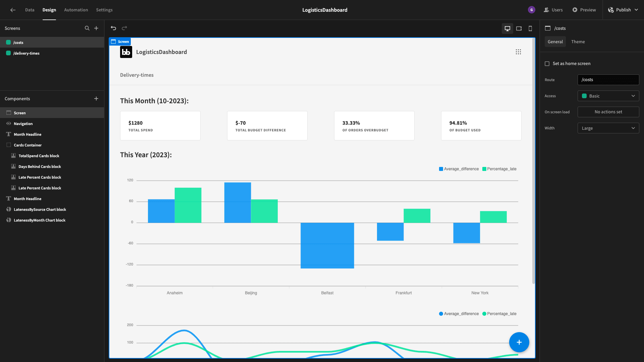Select the Cards Container component
Screen dimensions: 644x362
52,145
